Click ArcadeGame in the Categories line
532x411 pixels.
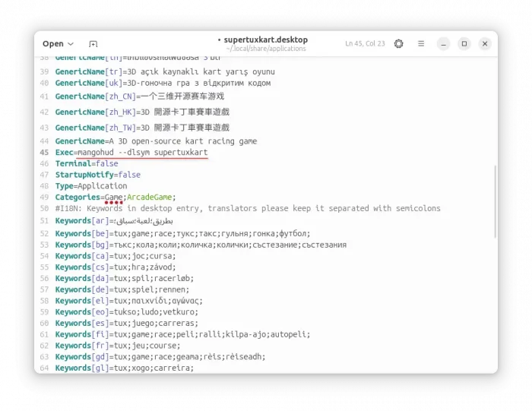coord(149,198)
